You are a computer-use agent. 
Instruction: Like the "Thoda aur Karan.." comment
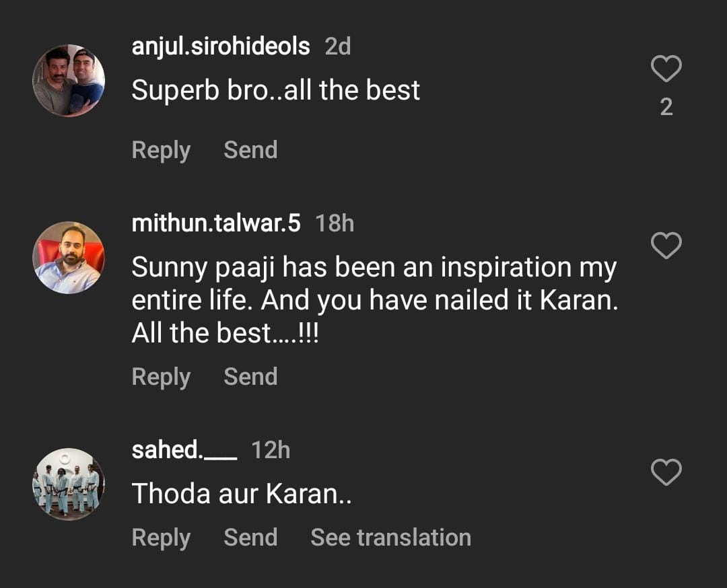click(x=666, y=472)
